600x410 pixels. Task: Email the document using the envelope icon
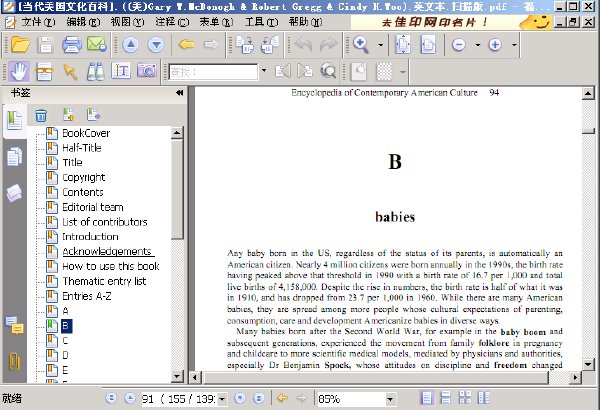(97, 45)
